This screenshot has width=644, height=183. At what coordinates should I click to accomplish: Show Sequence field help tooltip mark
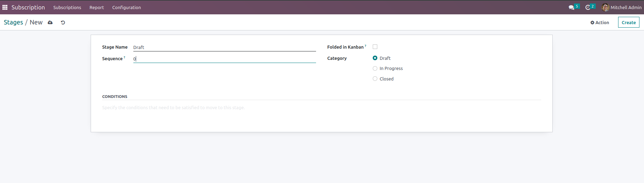click(124, 57)
